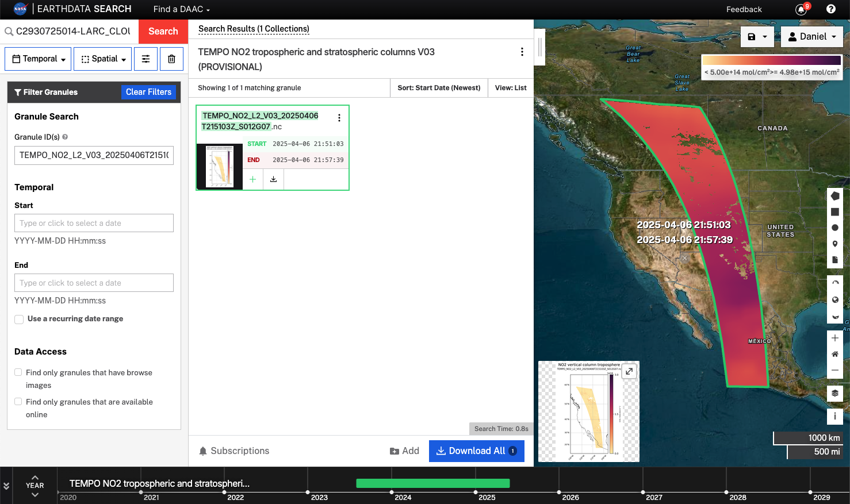Open the Spatial filter dropdown
This screenshot has width=850, height=504.
(x=103, y=59)
